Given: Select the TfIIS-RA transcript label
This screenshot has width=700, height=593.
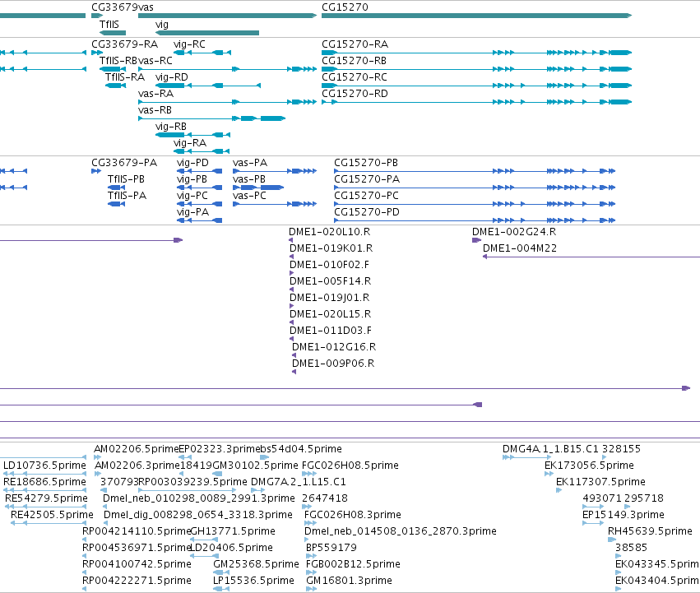Looking at the screenshot, I should (125, 77).
